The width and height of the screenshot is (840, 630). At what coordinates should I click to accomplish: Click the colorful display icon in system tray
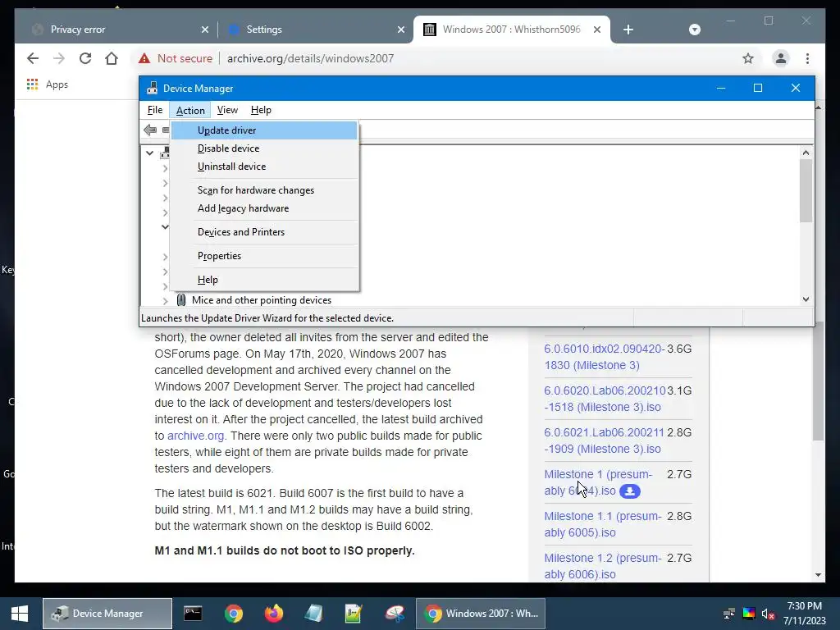click(749, 614)
